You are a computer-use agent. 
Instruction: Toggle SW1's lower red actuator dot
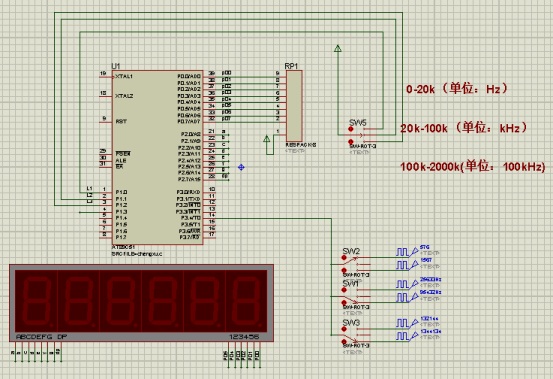pyautogui.click(x=344, y=302)
